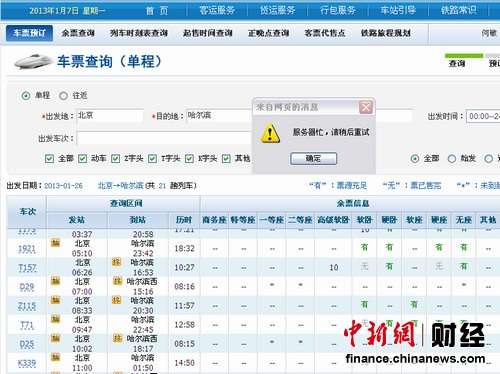Toggle the Z字头 checkbox
The height and width of the screenshot is (374, 500).
click(x=115, y=158)
